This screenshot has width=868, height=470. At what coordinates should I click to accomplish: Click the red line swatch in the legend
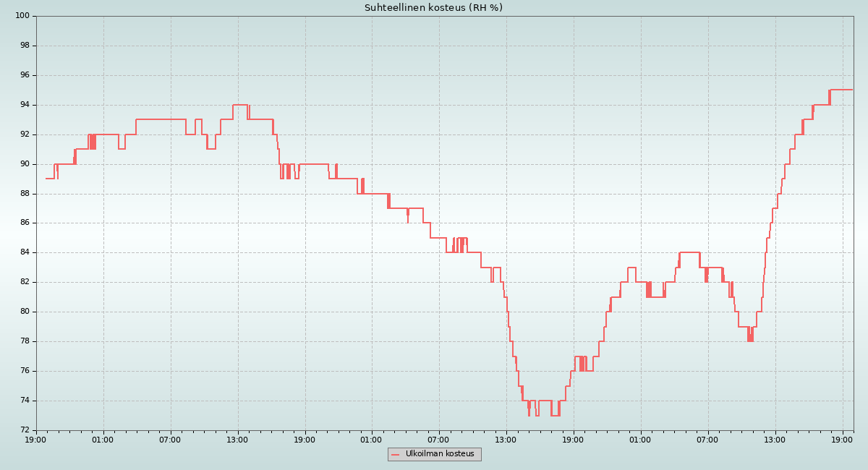pyautogui.click(x=395, y=455)
